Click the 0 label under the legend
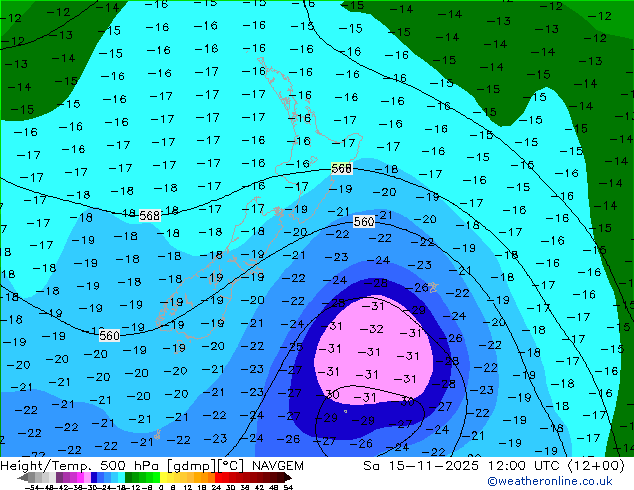634x490 pixels. pyautogui.click(x=161, y=488)
